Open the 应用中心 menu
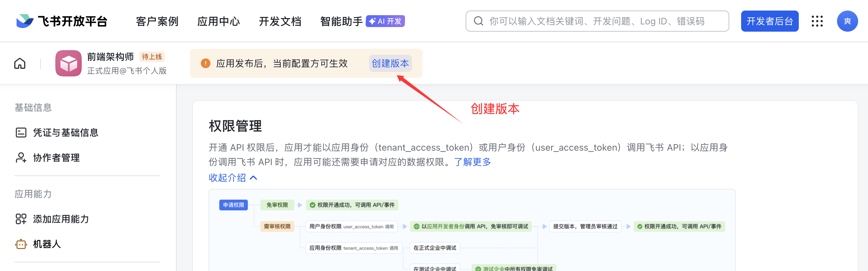Viewport: 868px width, 271px height. (x=218, y=21)
